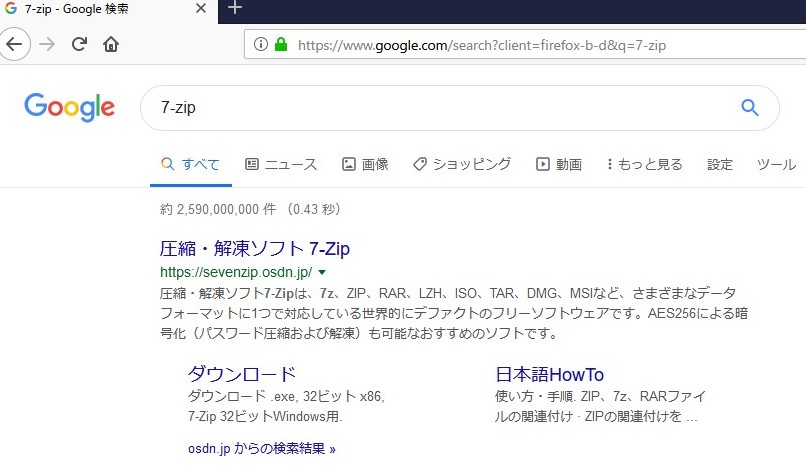Click osdn.jp からの検索結果 link
Image resolution: width=806 pixels, height=471 pixels.
[262, 449]
